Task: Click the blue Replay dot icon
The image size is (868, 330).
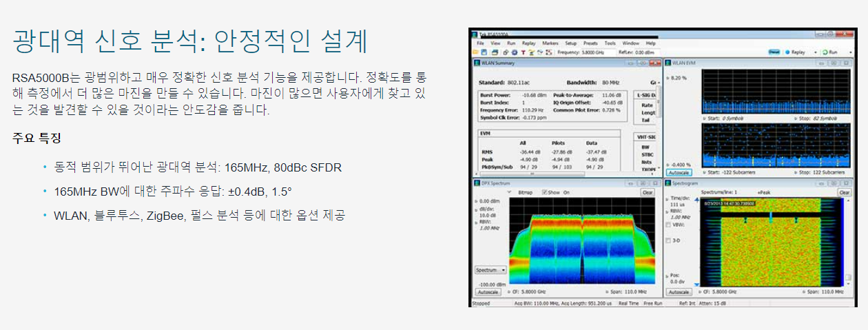Action: point(787,52)
